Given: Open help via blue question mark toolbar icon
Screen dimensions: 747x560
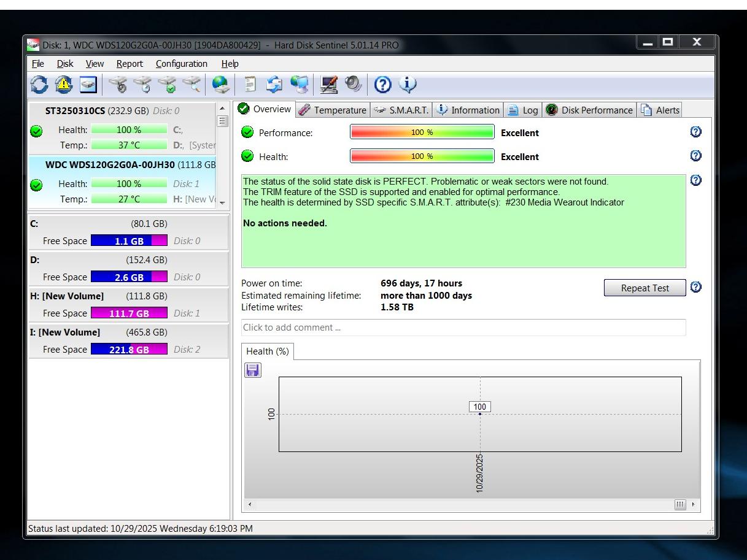Looking at the screenshot, I should point(382,85).
